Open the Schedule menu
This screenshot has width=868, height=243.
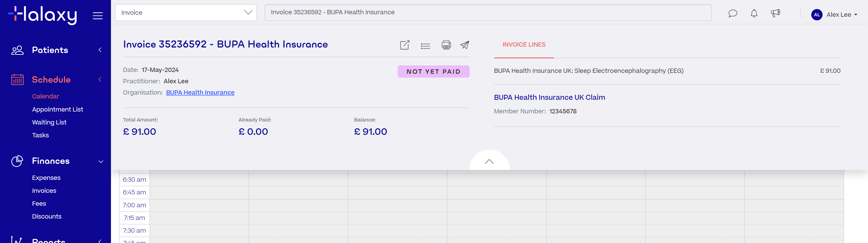coord(51,80)
